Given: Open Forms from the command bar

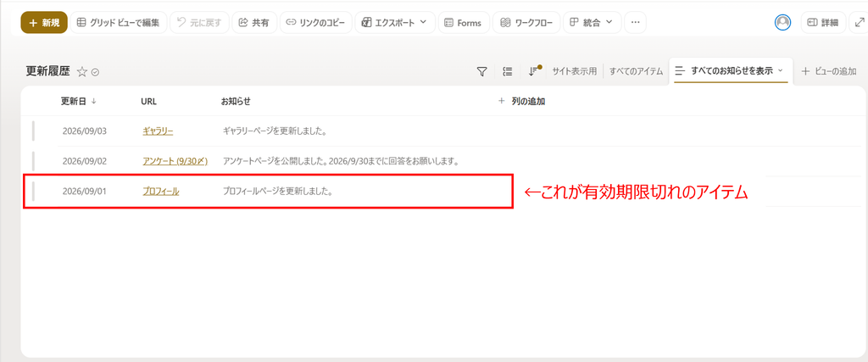Looking at the screenshot, I should [464, 23].
